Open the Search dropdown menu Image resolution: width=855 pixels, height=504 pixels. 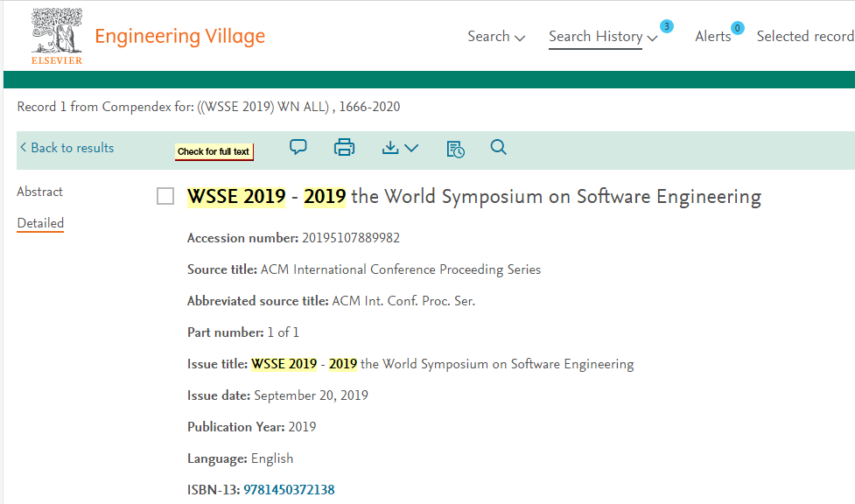pyautogui.click(x=496, y=37)
